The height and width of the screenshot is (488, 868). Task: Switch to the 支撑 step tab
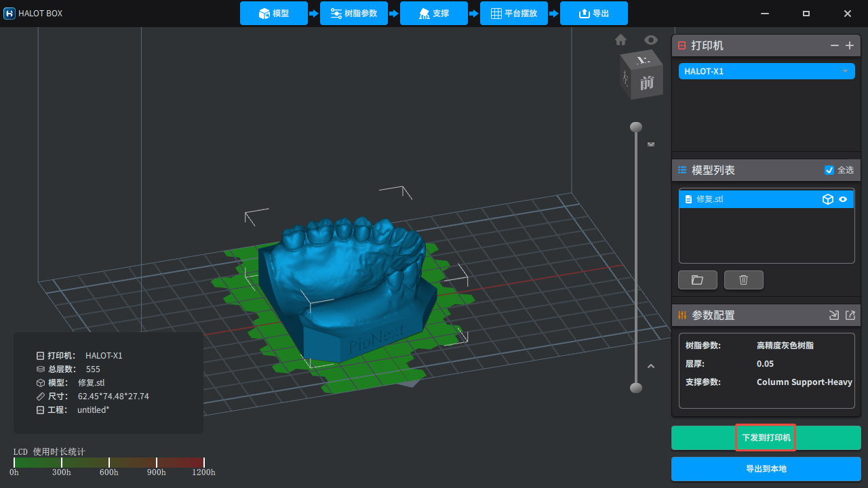[433, 14]
